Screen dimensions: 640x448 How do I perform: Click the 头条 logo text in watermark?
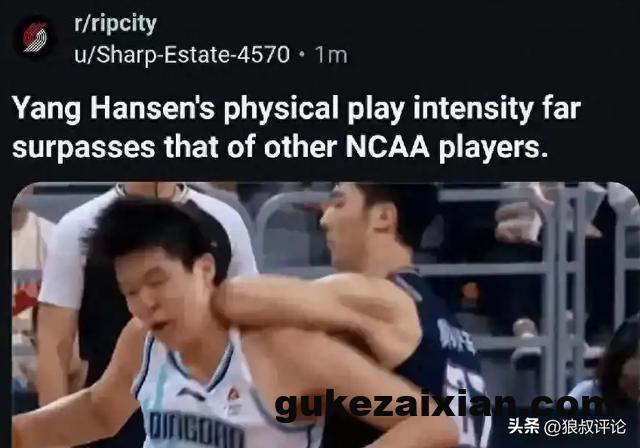524,426
